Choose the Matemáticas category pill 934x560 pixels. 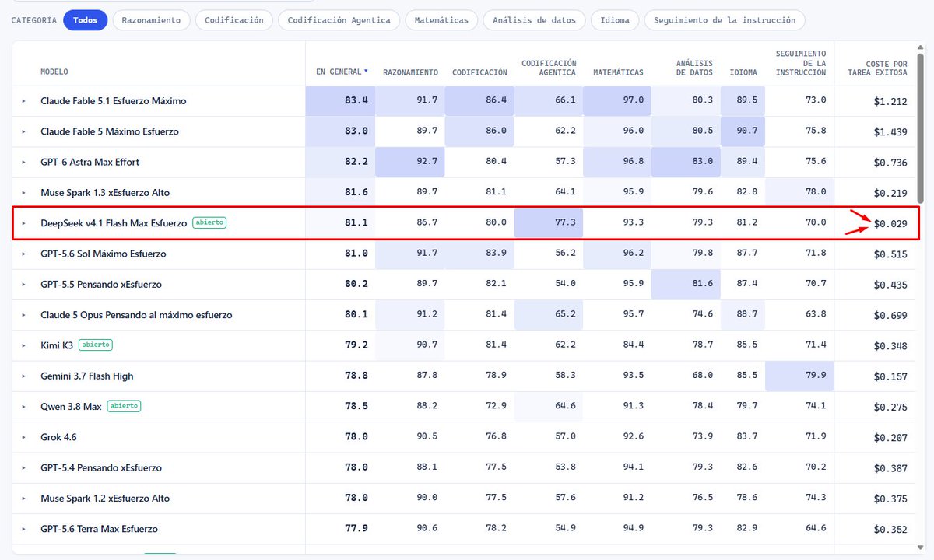441,20
